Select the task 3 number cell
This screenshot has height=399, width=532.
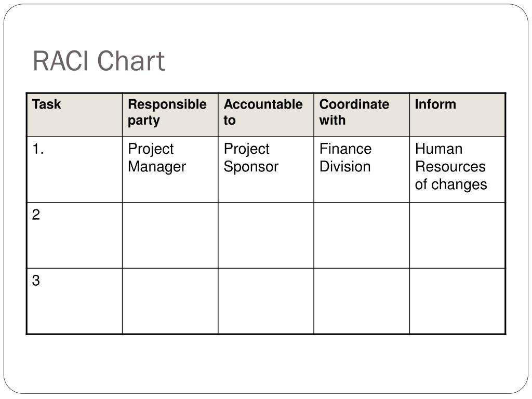(75, 301)
